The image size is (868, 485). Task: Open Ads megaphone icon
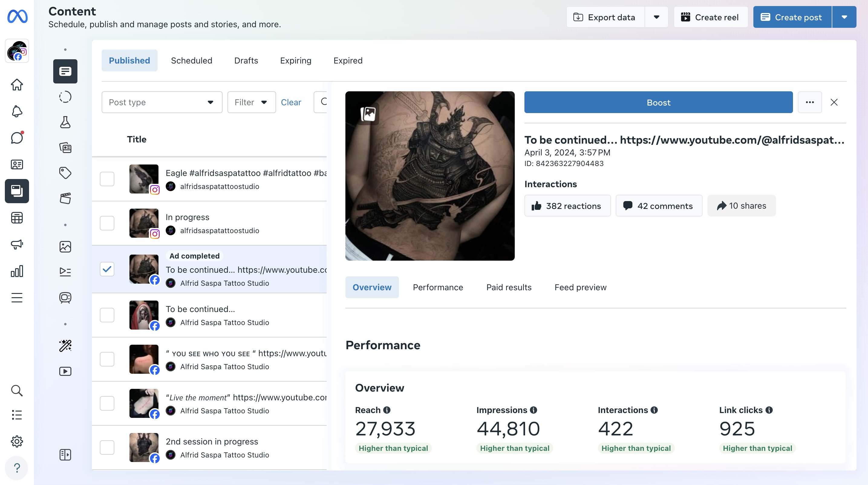(x=17, y=244)
